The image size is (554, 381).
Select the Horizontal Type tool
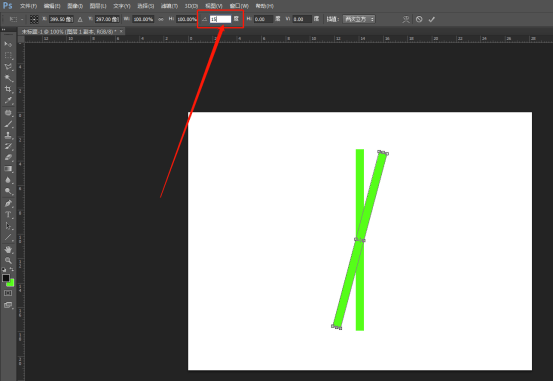point(8,215)
